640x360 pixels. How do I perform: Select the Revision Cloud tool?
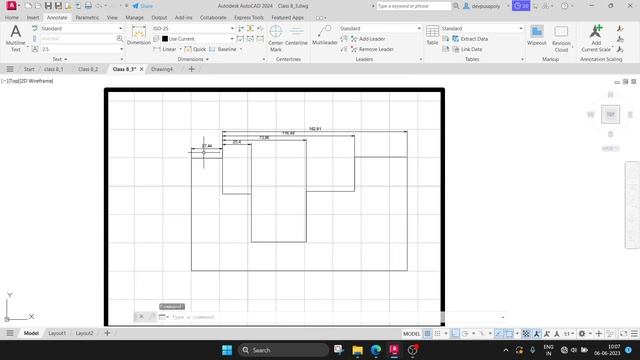[x=561, y=38]
